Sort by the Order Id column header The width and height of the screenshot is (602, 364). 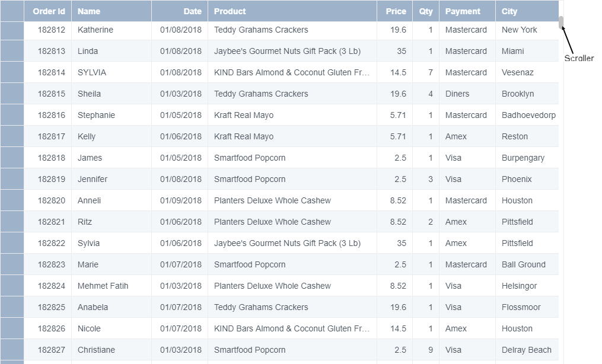pos(47,11)
